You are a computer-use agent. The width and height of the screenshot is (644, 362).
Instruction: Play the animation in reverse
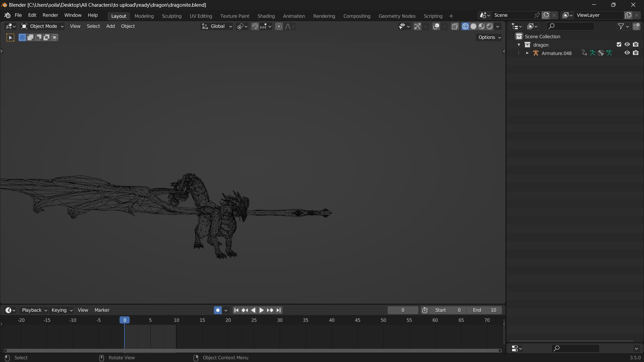253,310
